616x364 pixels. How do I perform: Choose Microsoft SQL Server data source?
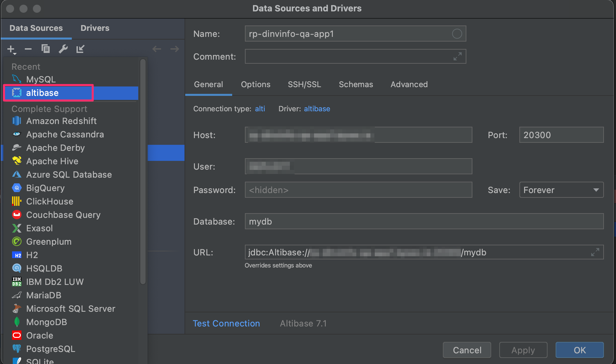tap(71, 309)
